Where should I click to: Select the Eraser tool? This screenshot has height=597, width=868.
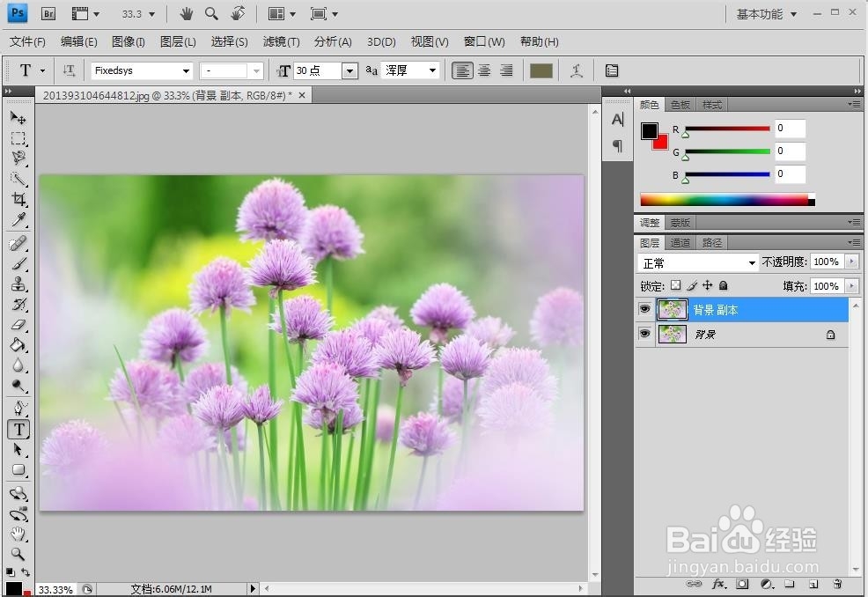pos(18,325)
